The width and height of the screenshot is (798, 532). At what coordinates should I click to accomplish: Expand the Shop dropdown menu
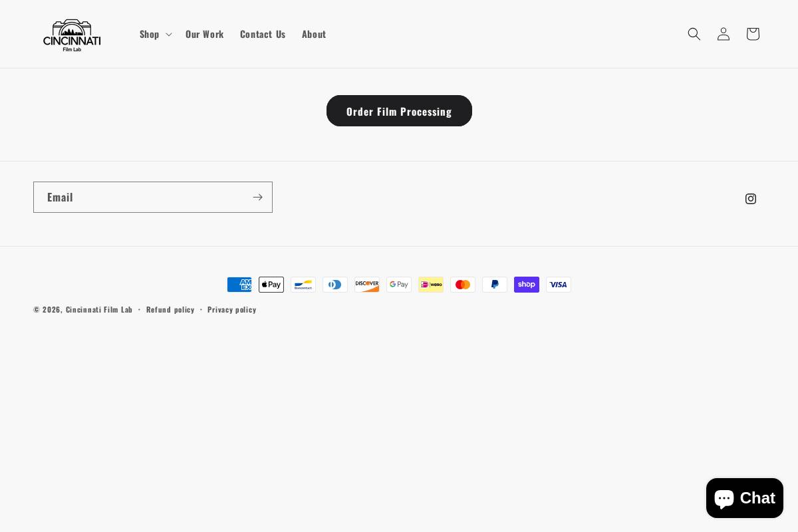[156, 34]
